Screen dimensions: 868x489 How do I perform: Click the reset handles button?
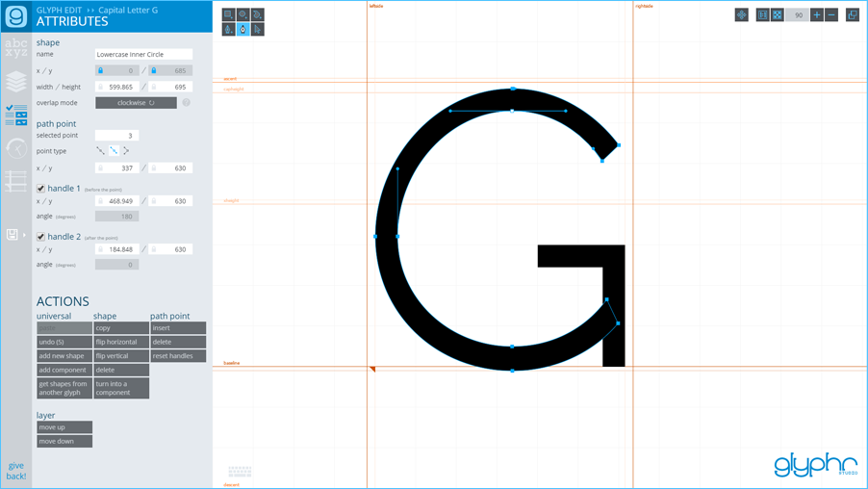click(x=178, y=356)
